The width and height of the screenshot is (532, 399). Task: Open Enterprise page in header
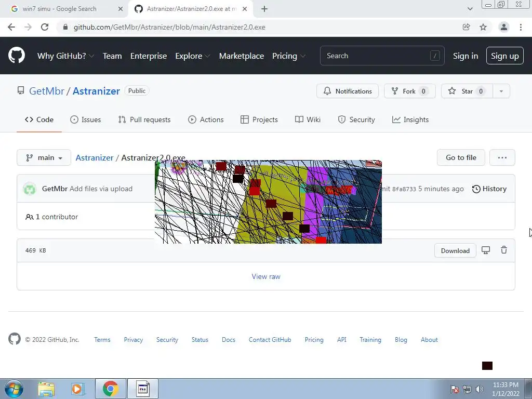[149, 56]
